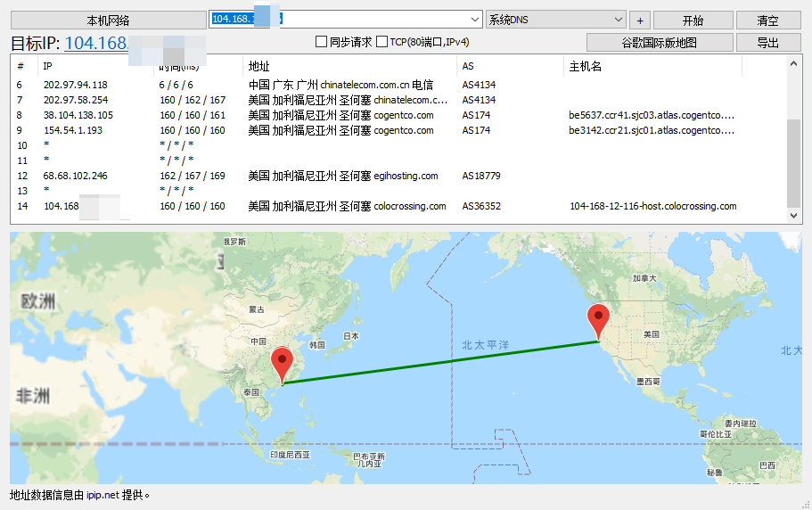Click the address cell 中国 广东 广州 chinatelecom.com.cn 电信
Image resolution: width=812 pixels, height=510 pixels.
340,85
